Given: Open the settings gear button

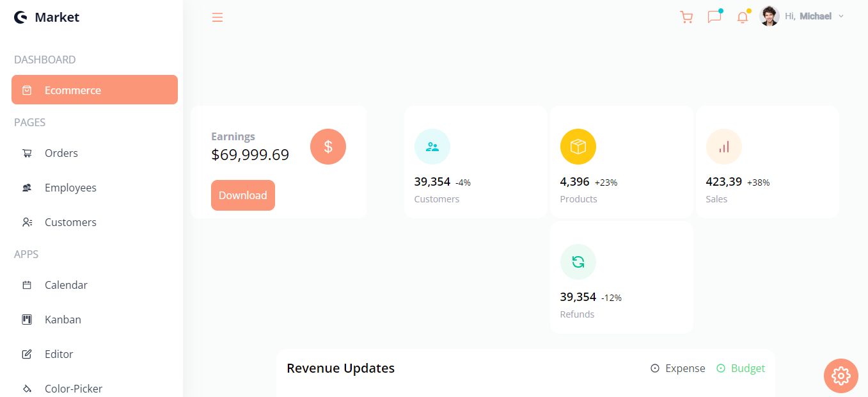Looking at the screenshot, I should coord(841,376).
